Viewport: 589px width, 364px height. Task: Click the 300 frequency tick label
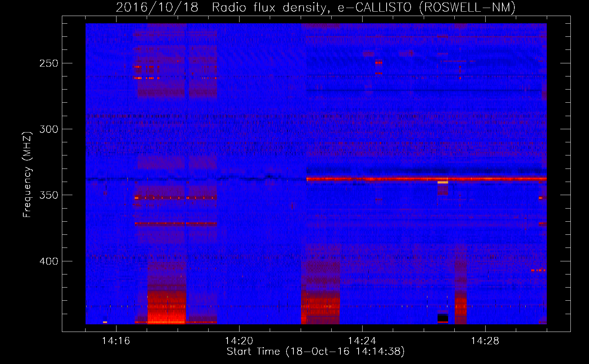click(x=49, y=129)
